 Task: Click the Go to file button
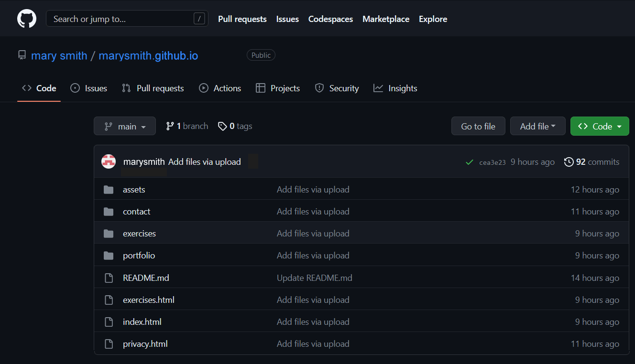pyautogui.click(x=478, y=126)
